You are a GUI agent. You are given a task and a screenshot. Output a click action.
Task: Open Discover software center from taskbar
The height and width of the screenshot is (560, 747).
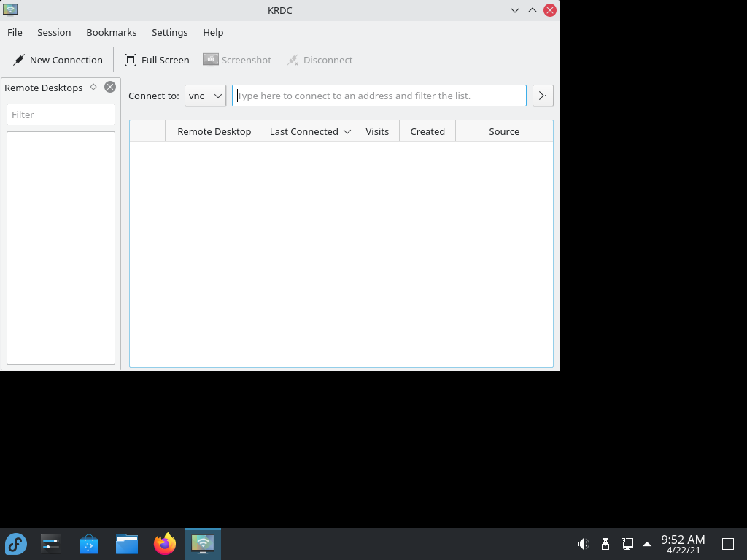click(x=88, y=544)
